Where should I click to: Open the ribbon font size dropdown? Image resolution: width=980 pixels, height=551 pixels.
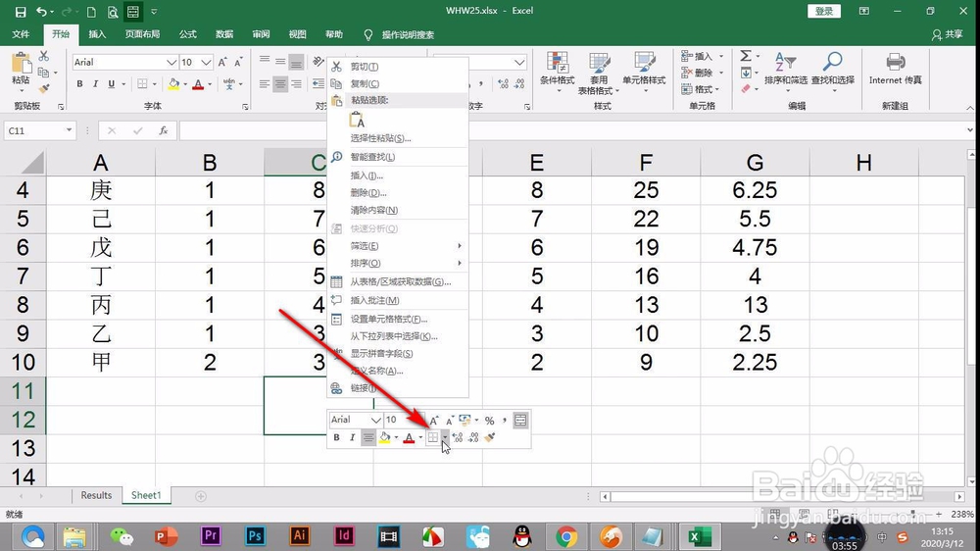[x=206, y=62]
